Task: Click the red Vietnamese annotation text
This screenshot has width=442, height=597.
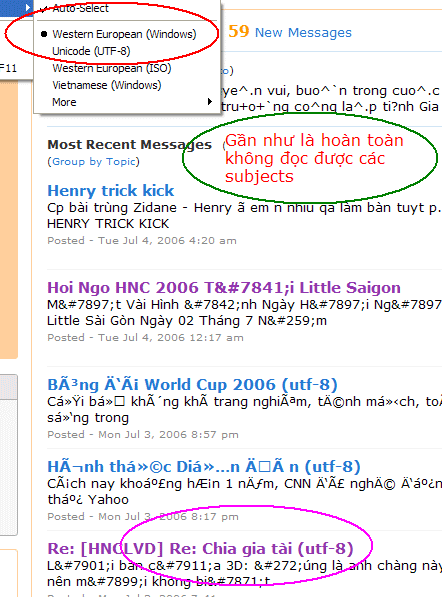Action: point(314,158)
